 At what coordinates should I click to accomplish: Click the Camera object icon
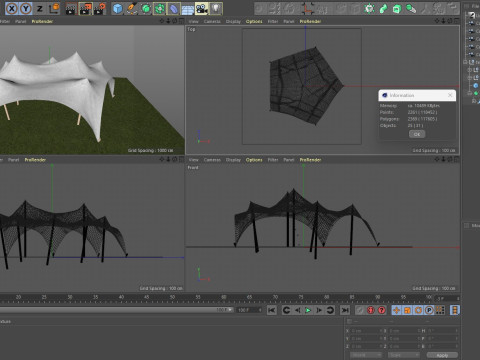pyautogui.click(x=201, y=9)
